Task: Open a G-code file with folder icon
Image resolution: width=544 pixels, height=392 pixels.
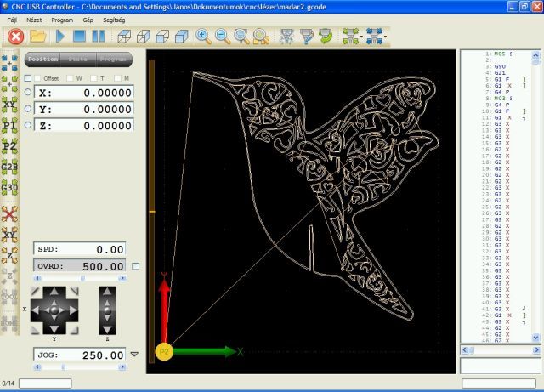Action: [38, 37]
